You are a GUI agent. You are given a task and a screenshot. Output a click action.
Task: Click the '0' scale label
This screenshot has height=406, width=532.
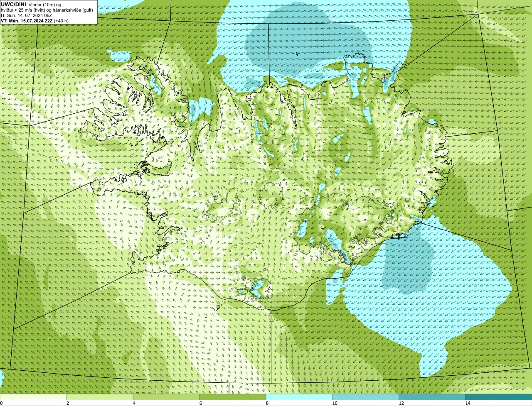[1, 403]
